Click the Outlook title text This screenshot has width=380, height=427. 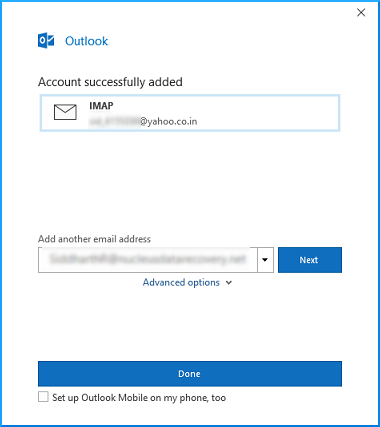pyautogui.click(x=87, y=41)
